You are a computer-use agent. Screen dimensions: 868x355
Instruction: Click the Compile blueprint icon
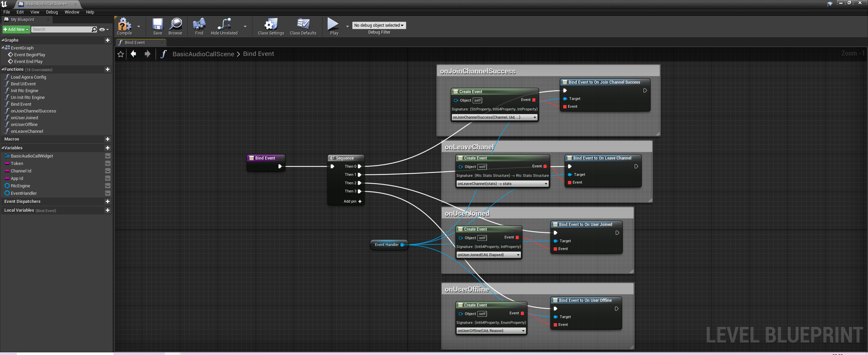[x=124, y=25]
